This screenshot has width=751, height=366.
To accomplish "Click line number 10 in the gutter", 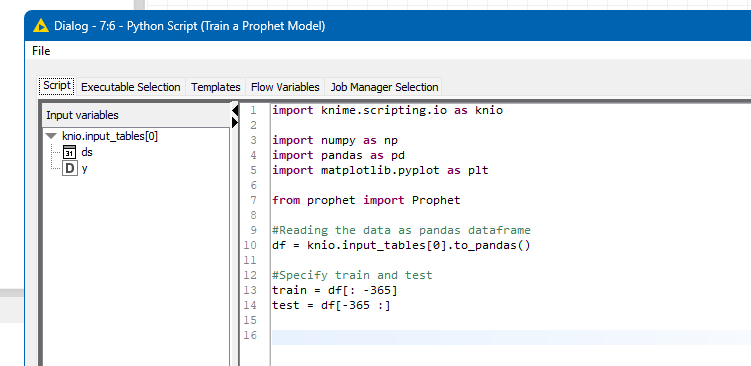I will pyautogui.click(x=250, y=245).
